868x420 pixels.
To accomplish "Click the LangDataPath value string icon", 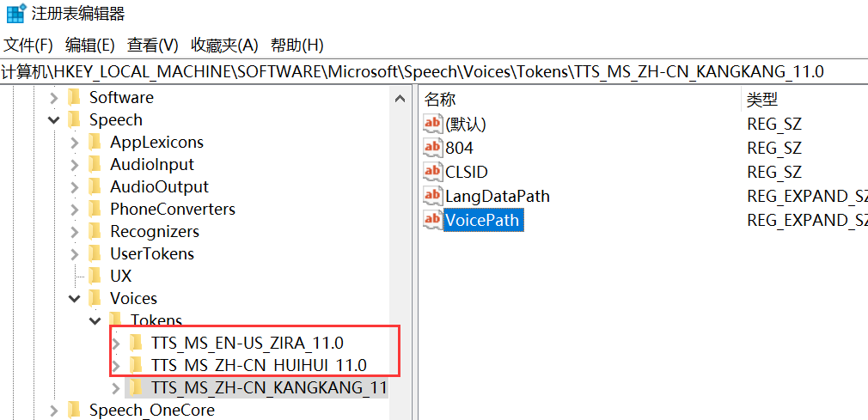I will coord(433,196).
